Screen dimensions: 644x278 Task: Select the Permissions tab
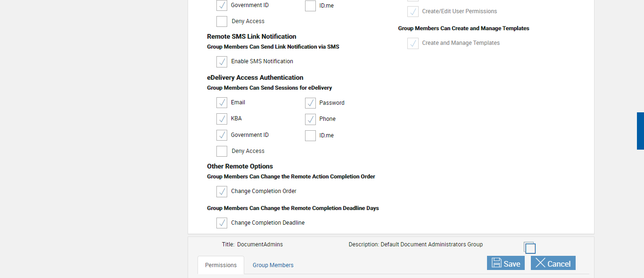pyautogui.click(x=221, y=265)
